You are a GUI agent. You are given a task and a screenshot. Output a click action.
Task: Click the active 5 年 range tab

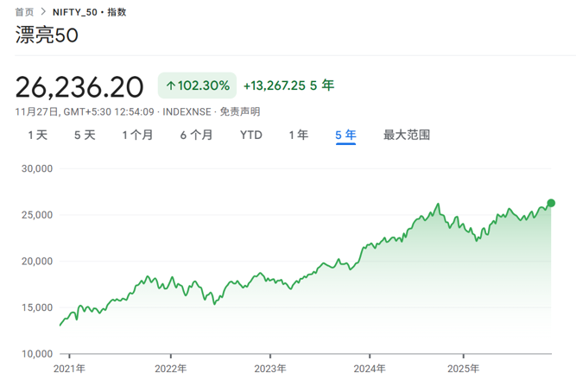(x=345, y=135)
